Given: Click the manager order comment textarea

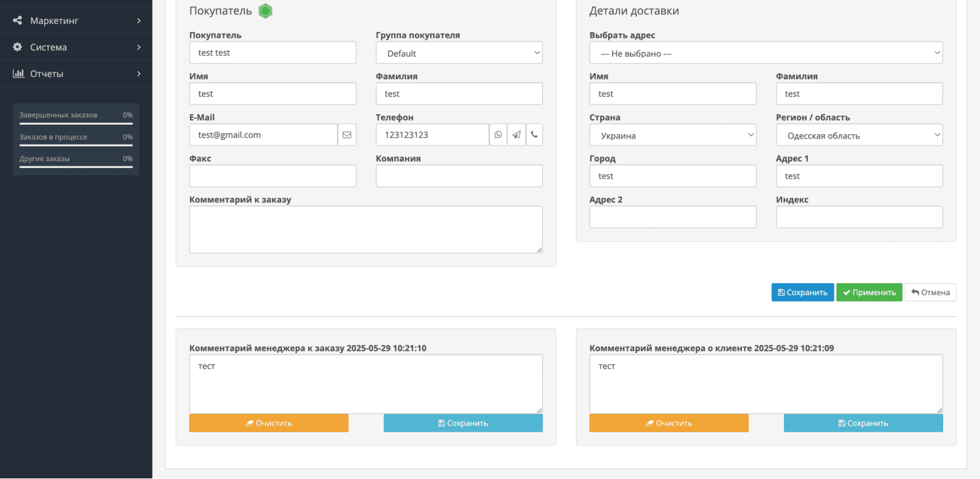Looking at the screenshot, I should coord(366,384).
